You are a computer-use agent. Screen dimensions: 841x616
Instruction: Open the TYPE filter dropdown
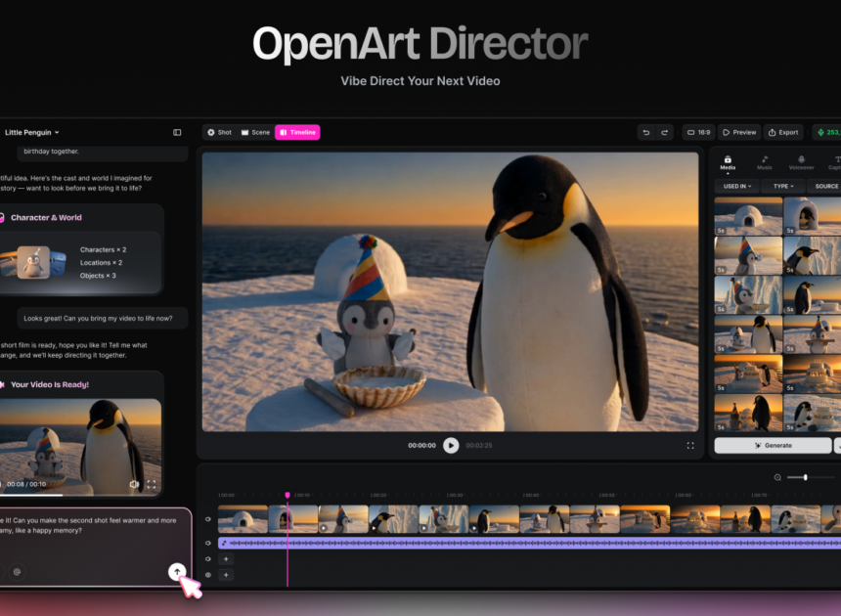[783, 186]
